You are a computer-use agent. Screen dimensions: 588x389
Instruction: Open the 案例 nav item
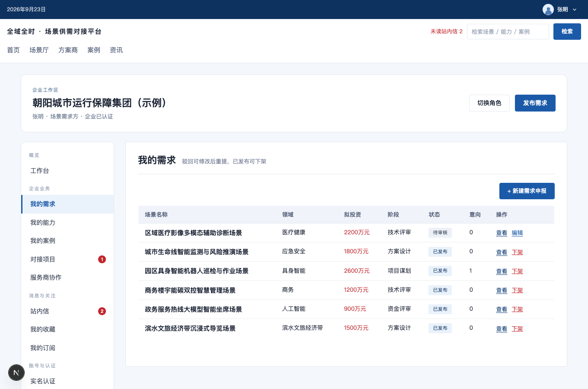tap(94, 50)
